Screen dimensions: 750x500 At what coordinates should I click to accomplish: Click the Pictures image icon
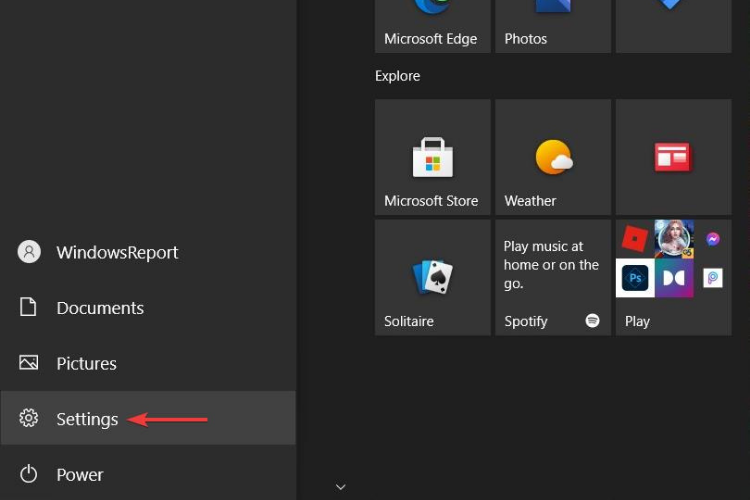point(29,362)
